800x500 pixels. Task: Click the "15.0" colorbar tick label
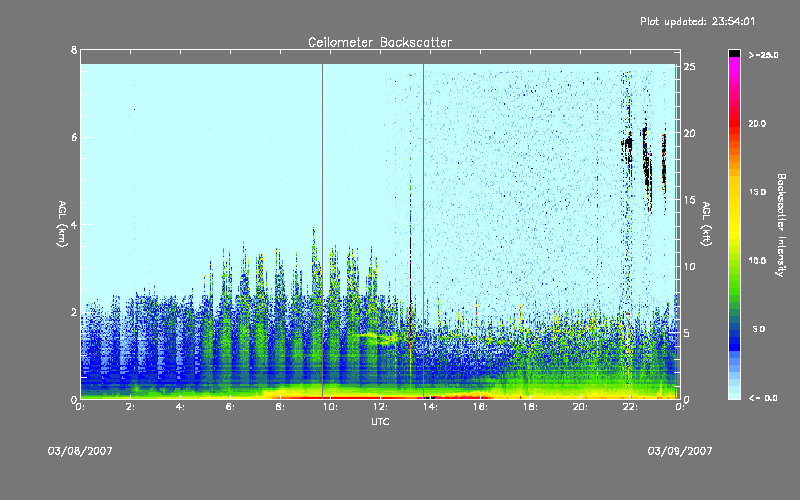pos(757,192)
